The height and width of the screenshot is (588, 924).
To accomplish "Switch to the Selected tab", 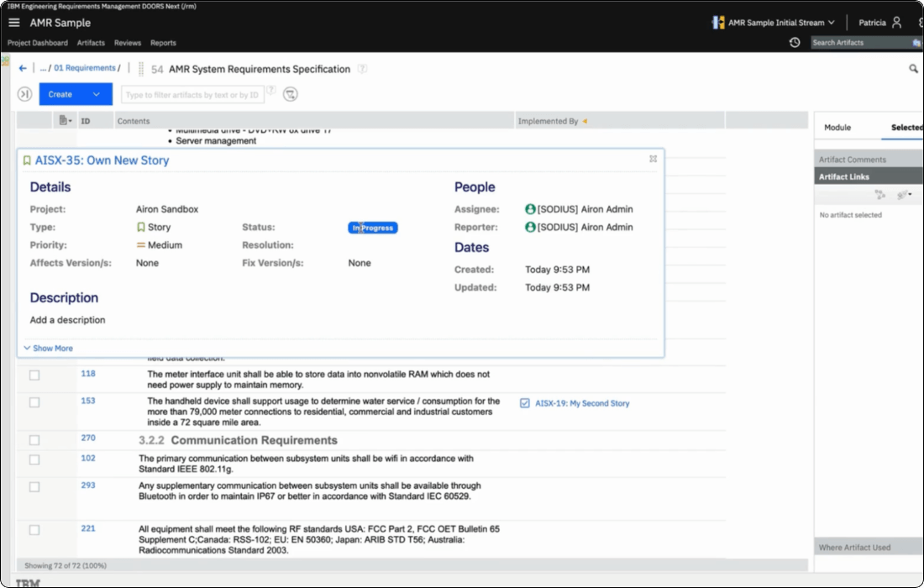I will 906,128.
